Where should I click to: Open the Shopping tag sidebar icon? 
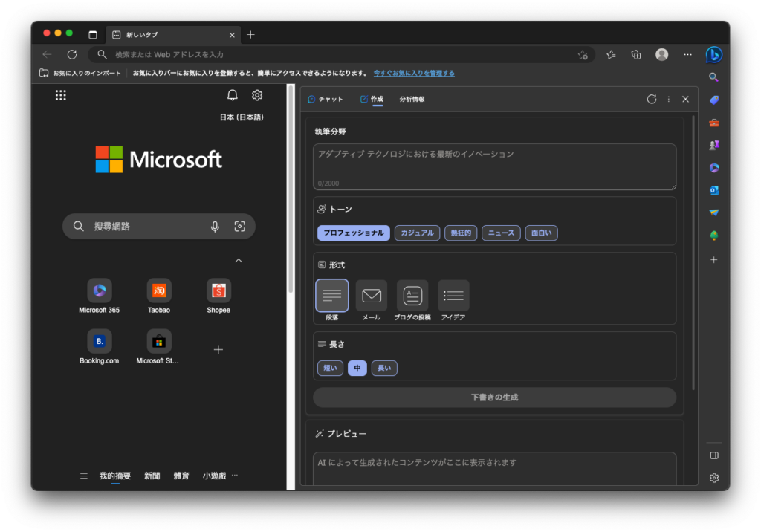click(714, 100)
